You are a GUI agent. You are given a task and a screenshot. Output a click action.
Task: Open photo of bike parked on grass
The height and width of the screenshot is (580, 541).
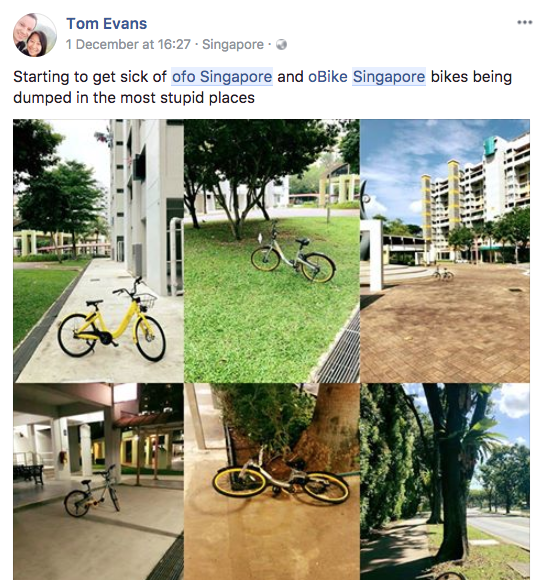[x=272, y=251]
